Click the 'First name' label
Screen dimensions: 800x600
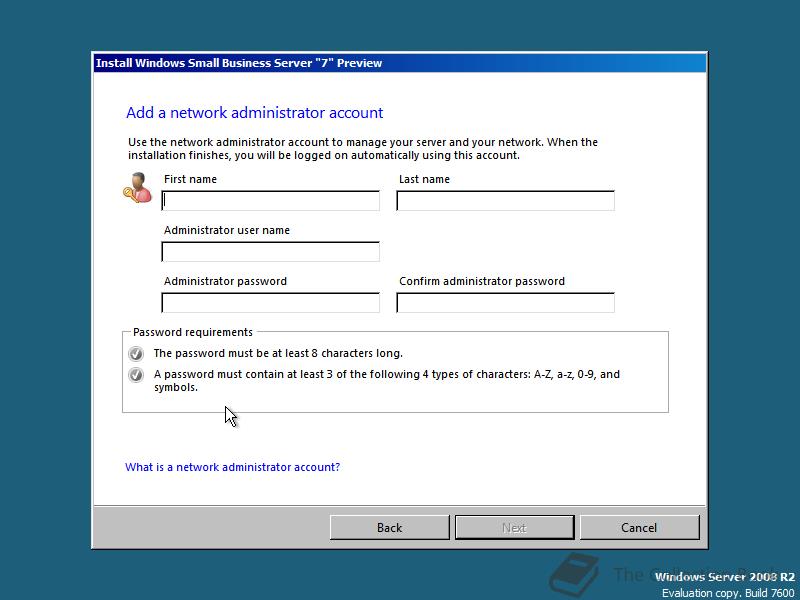[190, 179]
